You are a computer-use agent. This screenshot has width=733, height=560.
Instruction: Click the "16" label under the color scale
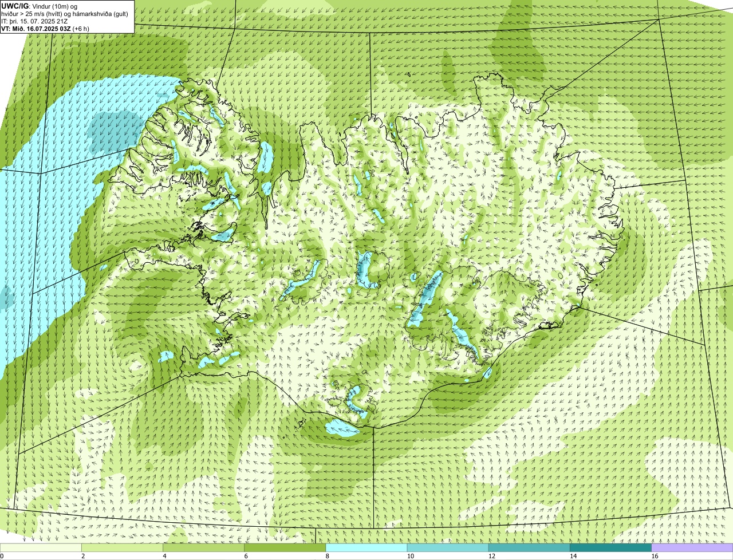coord(655,556)
